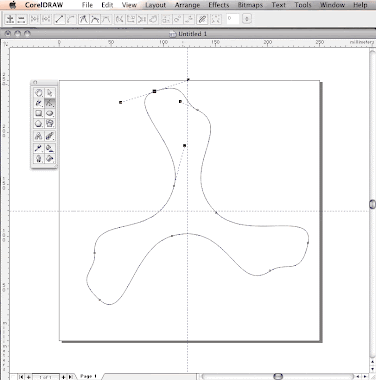This screenshot has width=376, height=380.
Task: Click the Auto-Close Curve icon
Action: tap(153, 19)
